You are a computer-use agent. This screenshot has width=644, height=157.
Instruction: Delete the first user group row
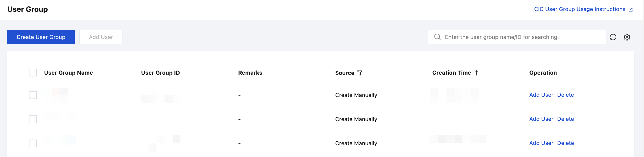[x=566, y=95]
